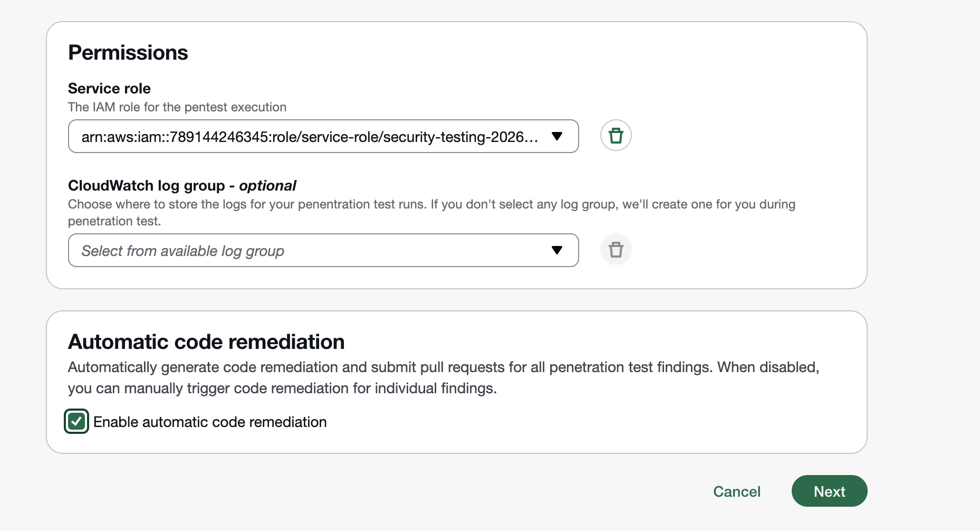980x531 pixels.
Task: Click 'Select from available log group' placeholder
Action: (x=182, y=251)
